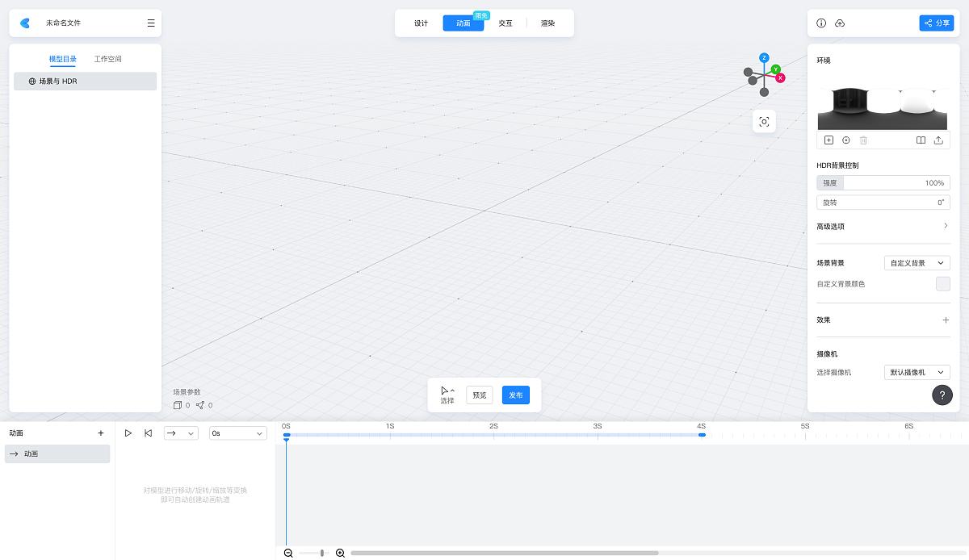Viewport: 969px width, 560px height.
Task: Open the 默认摄像机 camera dropdown
Action: (917, 372)
